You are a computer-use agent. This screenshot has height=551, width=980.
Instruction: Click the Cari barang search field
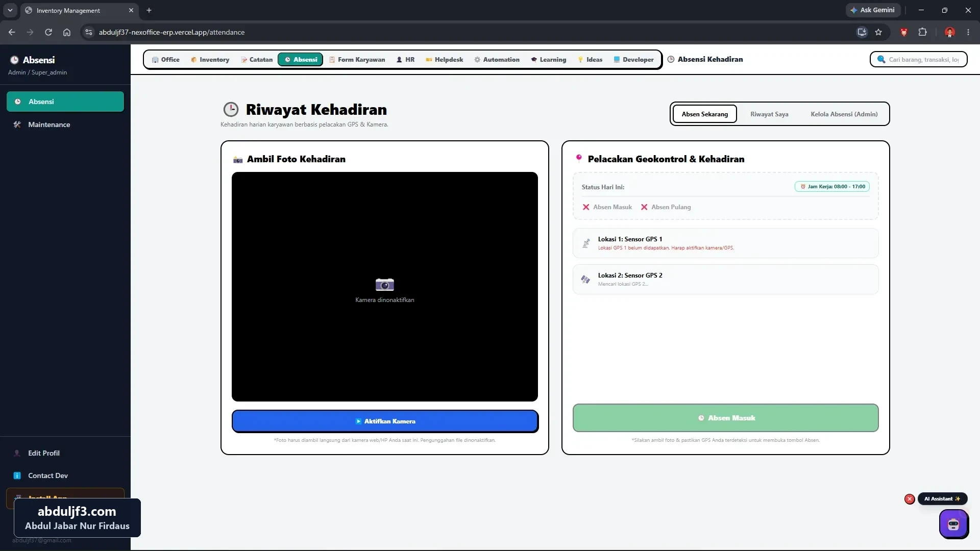pyautogui.click(x=923, y=59)
